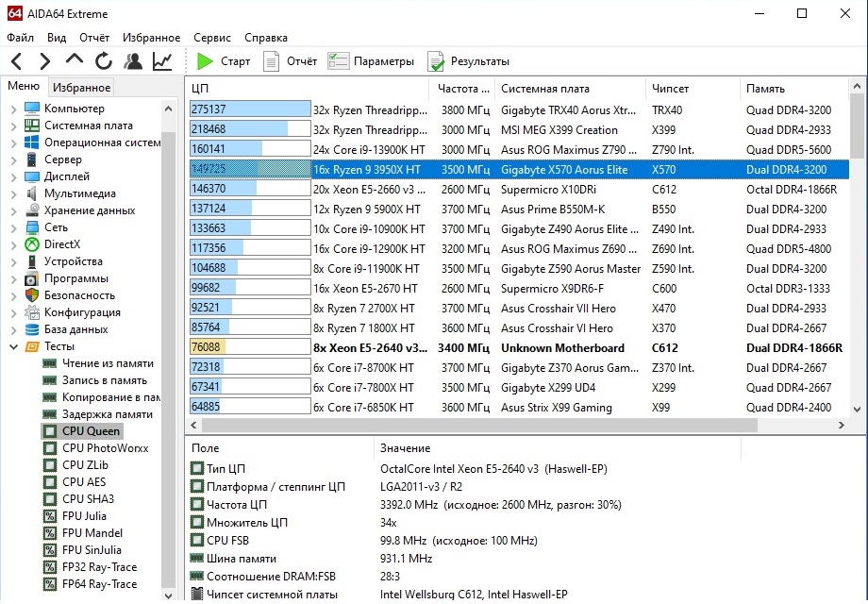Open the Отчёт menu in the menu bar

[x=94, y=38]
